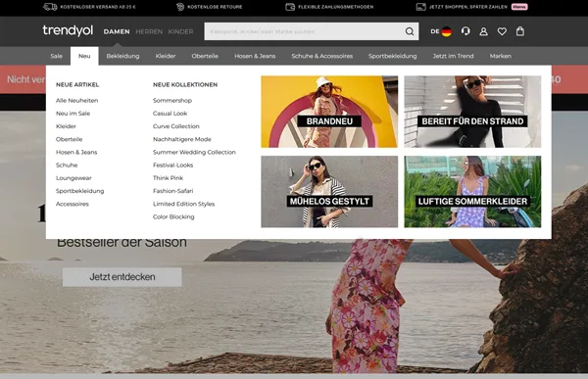This screenshot has width=588, height=379.
Task: Open the wishlist heart icon
Action: (x=502, y=31)
